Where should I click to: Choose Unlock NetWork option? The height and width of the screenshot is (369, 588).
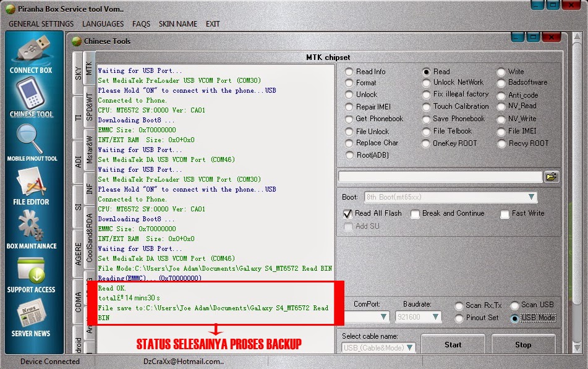coord(427,82)
